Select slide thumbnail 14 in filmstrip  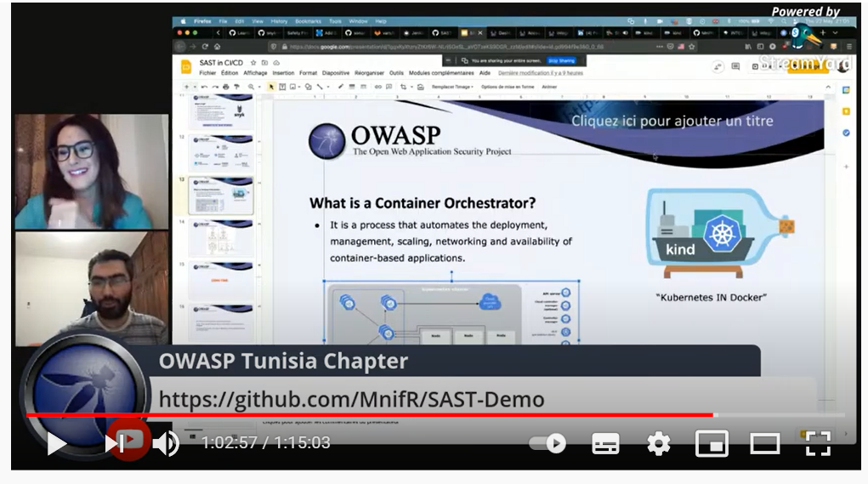[221, 237]
